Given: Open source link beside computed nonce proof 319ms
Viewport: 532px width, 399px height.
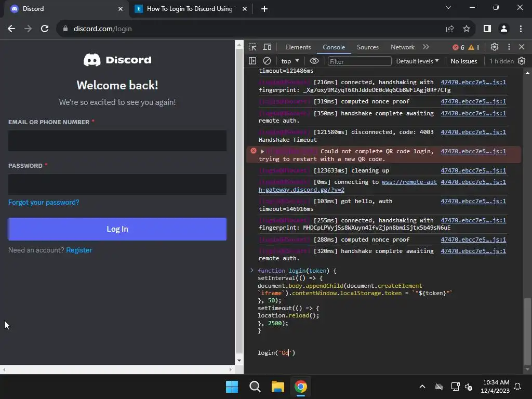Looking at the screenshot, I should tap(473, 101).
